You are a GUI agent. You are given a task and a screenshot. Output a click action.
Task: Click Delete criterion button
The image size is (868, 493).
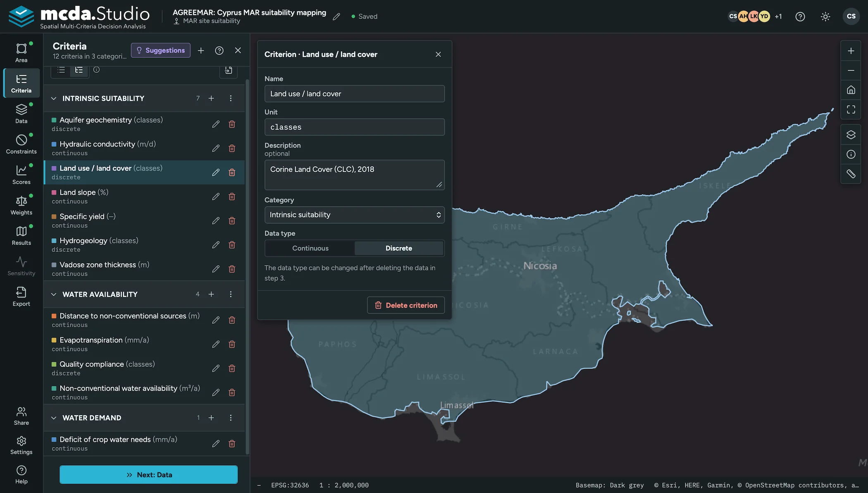coord(405,305)
